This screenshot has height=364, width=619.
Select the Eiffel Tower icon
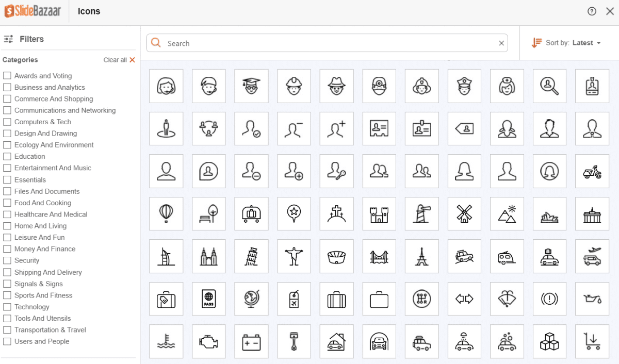pyautogui.click(x=421, y=256)
